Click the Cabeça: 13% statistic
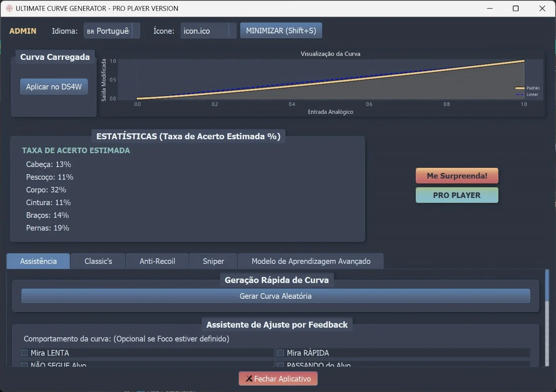Screen dimensions: 556x392 point(48,164)
